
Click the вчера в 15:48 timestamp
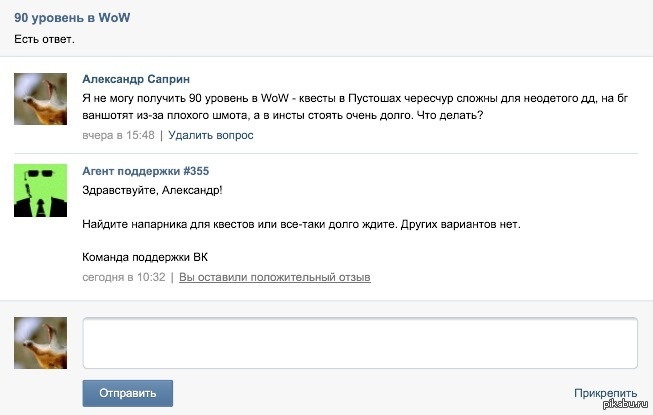(118, 135)
